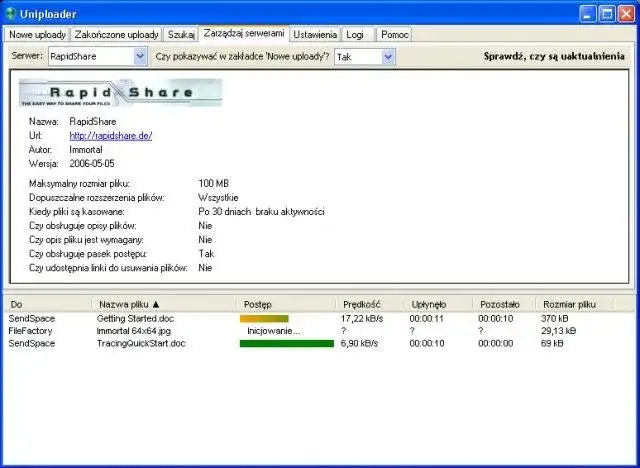640x468 pixels.
Task: Click the sort arrow beside Nazwa pliku
Action: pyautogui.click(x=156, y=304)
